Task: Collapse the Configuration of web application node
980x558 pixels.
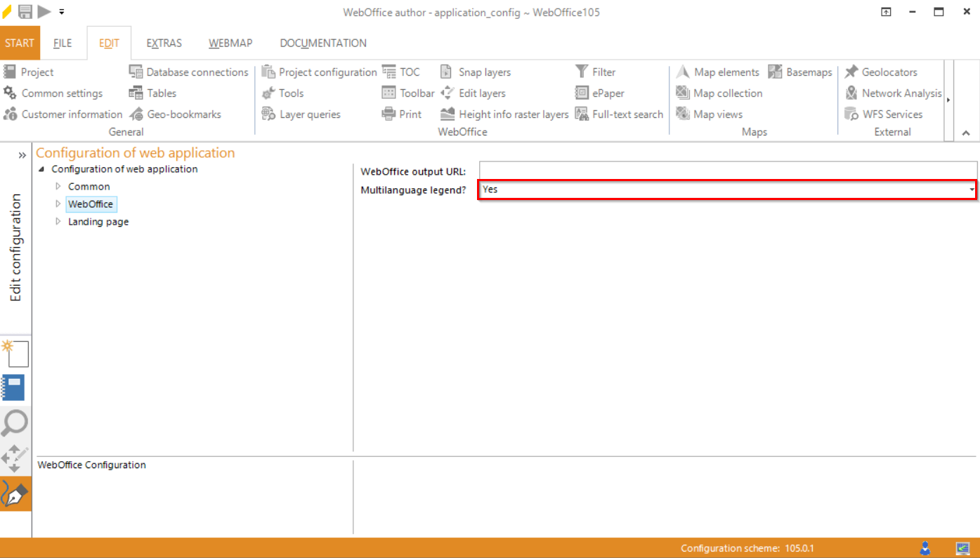Action: [x=41, y=168]
